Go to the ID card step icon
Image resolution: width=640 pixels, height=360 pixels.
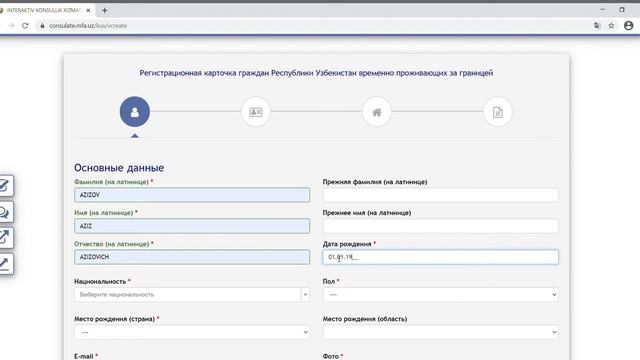coord(256,112)
